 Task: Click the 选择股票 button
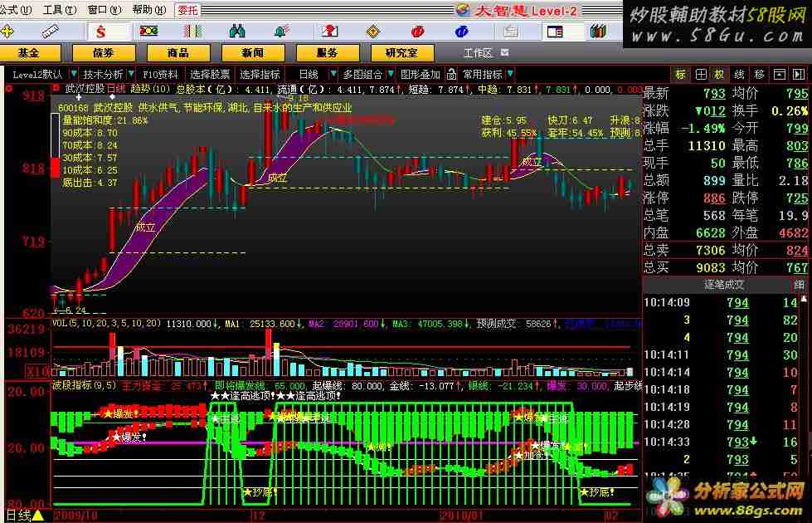point(210,74)
